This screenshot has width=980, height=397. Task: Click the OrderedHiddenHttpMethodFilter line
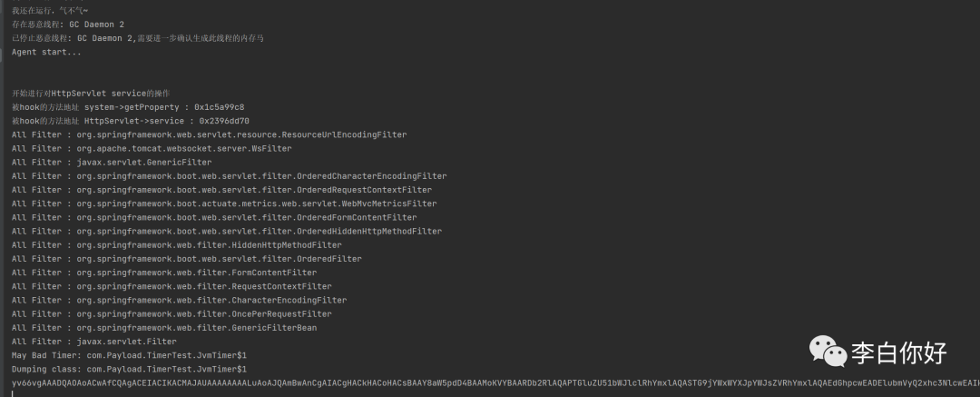(x=226, y=232)
